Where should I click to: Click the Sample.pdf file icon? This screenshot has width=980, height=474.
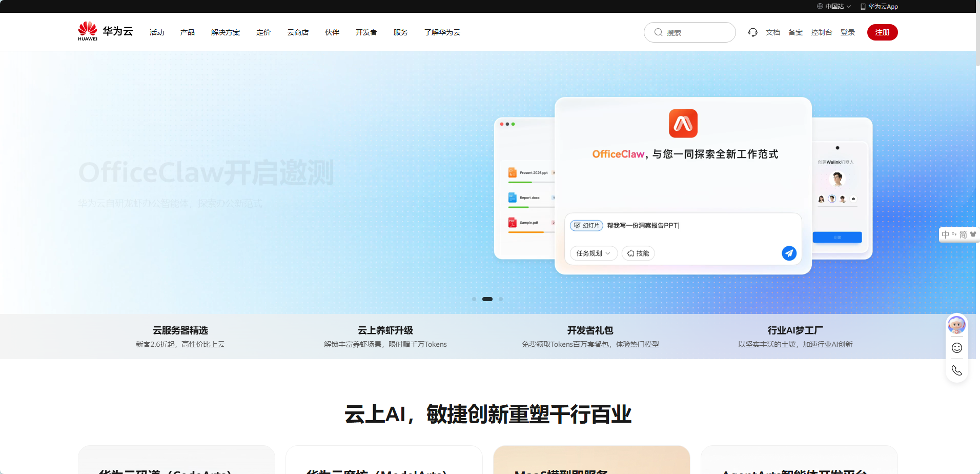tap(512, 222)
